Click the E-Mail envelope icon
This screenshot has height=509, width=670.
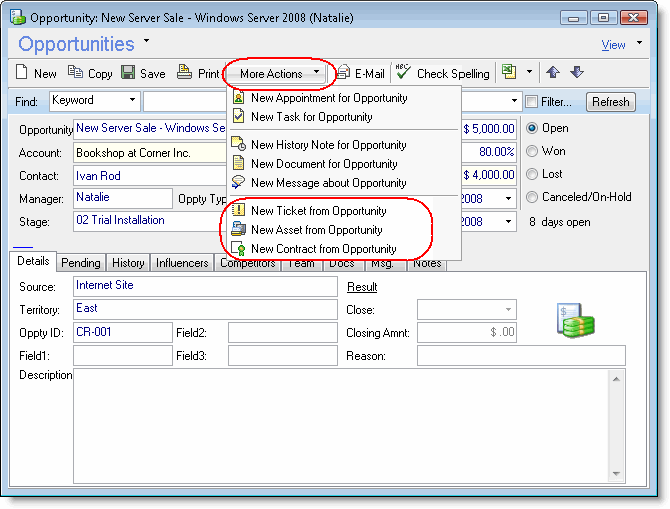click(x=343, y=73)
